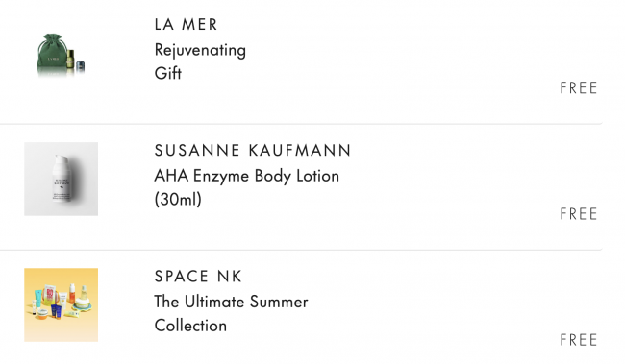Click the word Gift under Rejuvenating
Image resolution: width=625 pixels, height=364 pixels.
click(168, 73)
